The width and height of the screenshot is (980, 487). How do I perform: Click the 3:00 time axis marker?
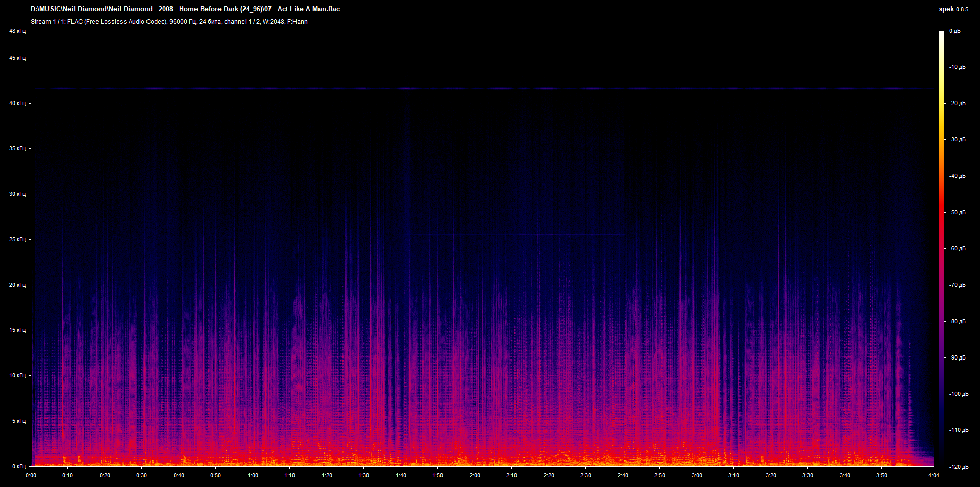(x=697, y=475)
